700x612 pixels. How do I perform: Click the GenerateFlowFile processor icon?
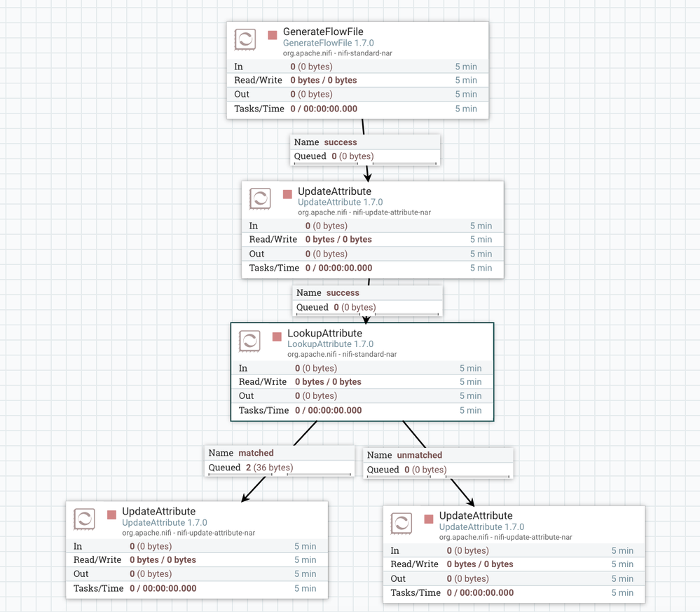pos(245,40)
